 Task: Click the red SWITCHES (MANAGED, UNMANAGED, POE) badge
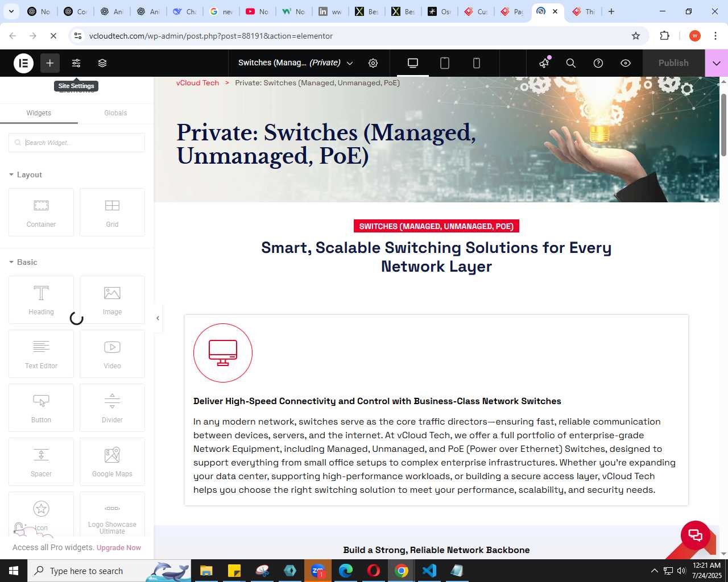pyautogui.click(x=436, y=226)
